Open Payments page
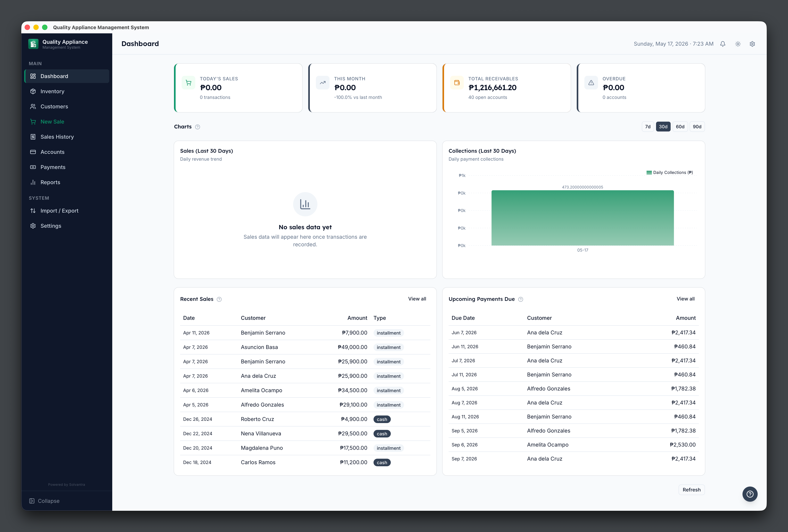788x532 pixels. tap(67, 167)
